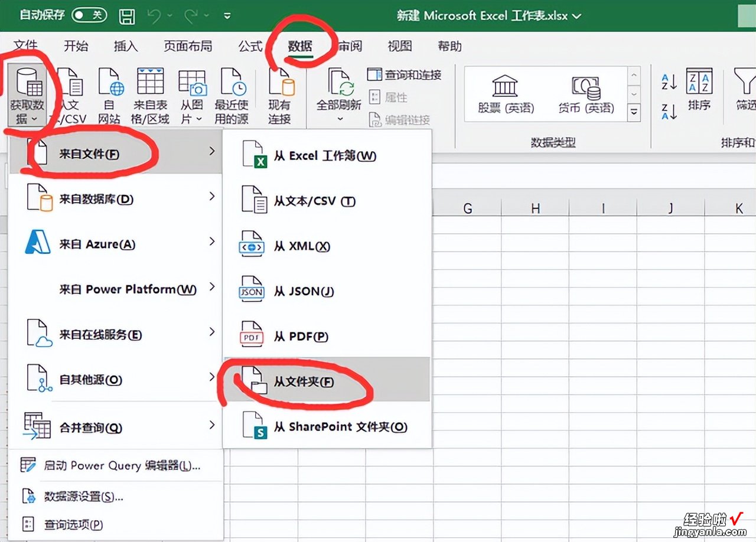
Task: Click the 从图片 camera icon
Action: tap(193, 83)
